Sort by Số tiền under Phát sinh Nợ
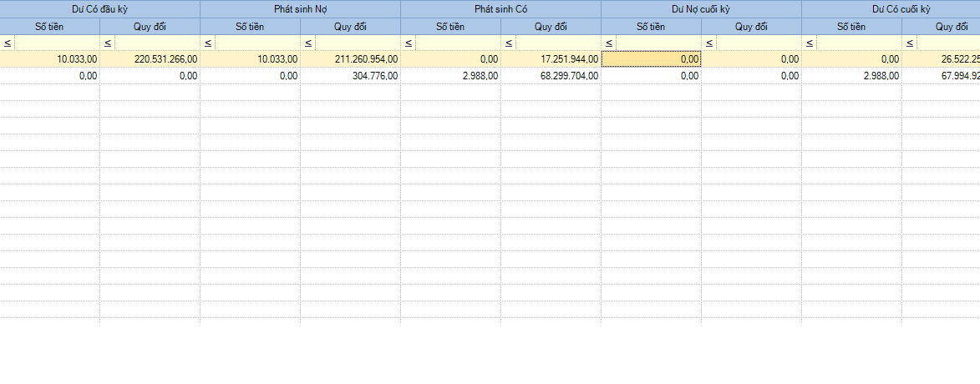980x384 pixels. pyautogui.click(x=250, y=26)
